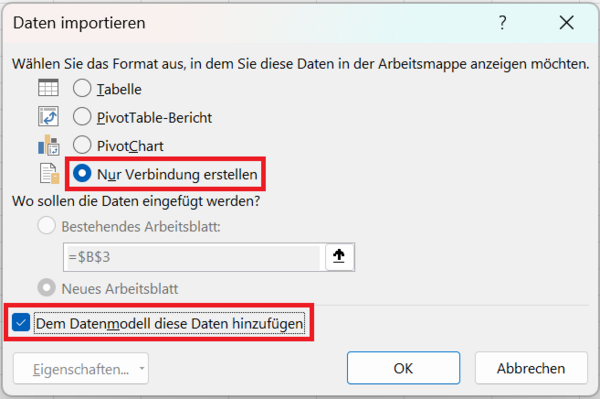The height and width of the screenshot is (399, 600).
Task: Select Neues Arbeitsblatt radio button
Action: coord(47,288)
